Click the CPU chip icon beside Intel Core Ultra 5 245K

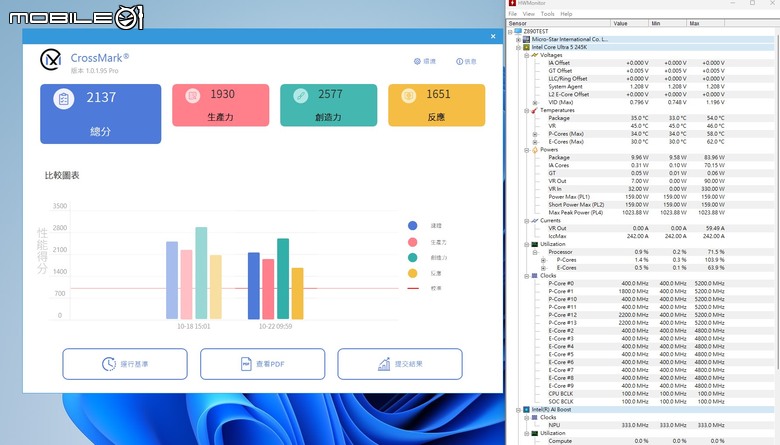point(526,47)
